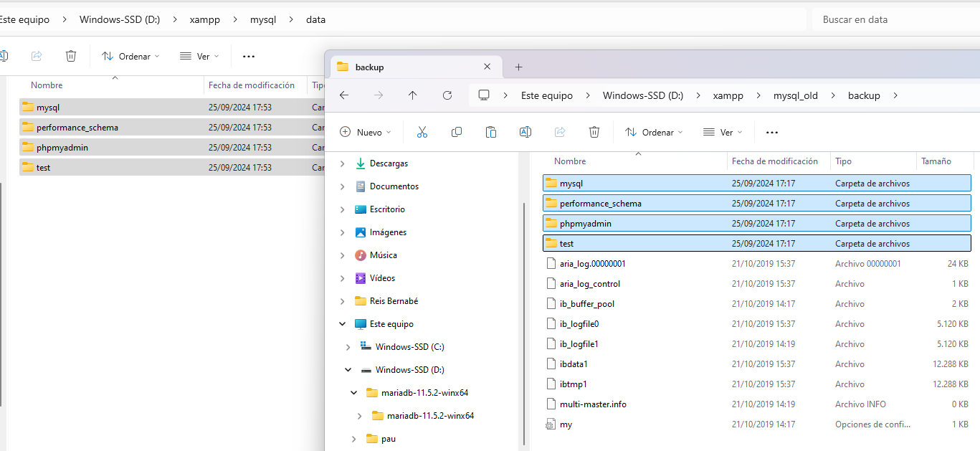Close the backup tab

[x=487, y=67]
